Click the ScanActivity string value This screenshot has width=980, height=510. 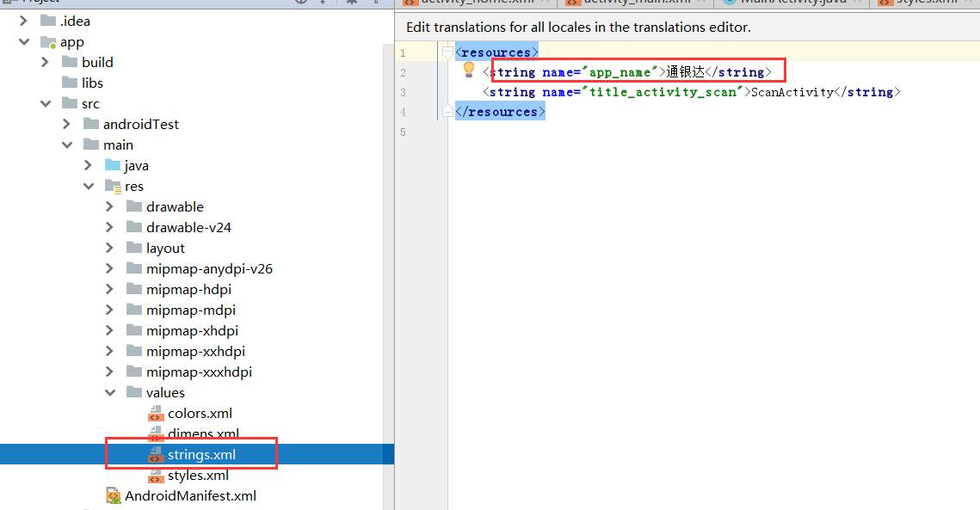pyautogui.click(x=792, y=92)
